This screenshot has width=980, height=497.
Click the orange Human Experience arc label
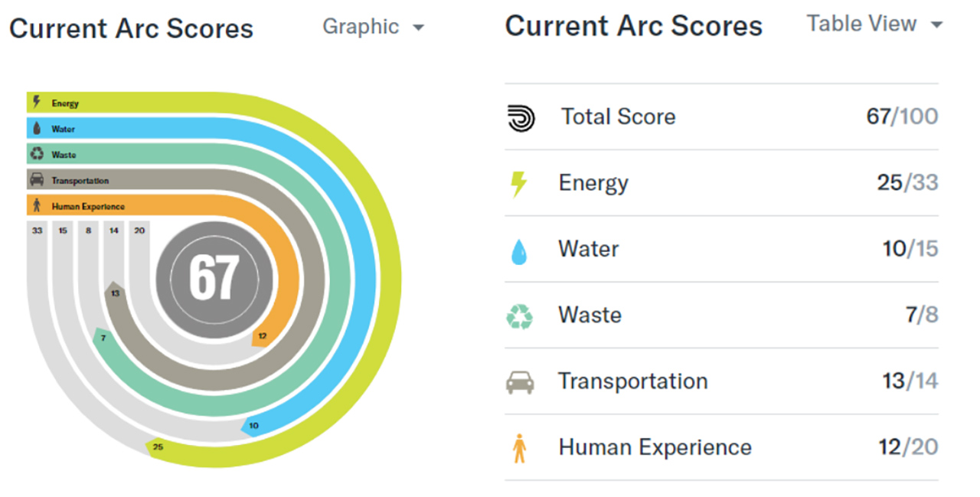88,207
